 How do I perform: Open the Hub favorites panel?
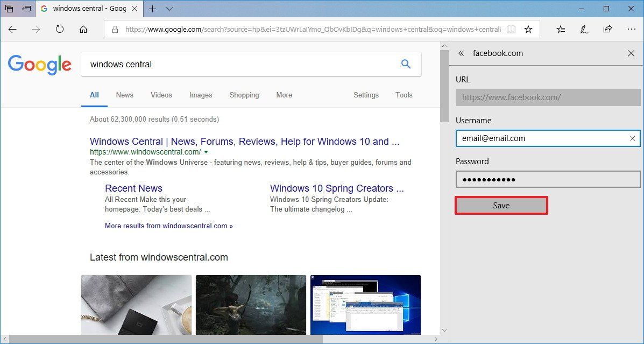pyautogui.click(x=561, y=30)
